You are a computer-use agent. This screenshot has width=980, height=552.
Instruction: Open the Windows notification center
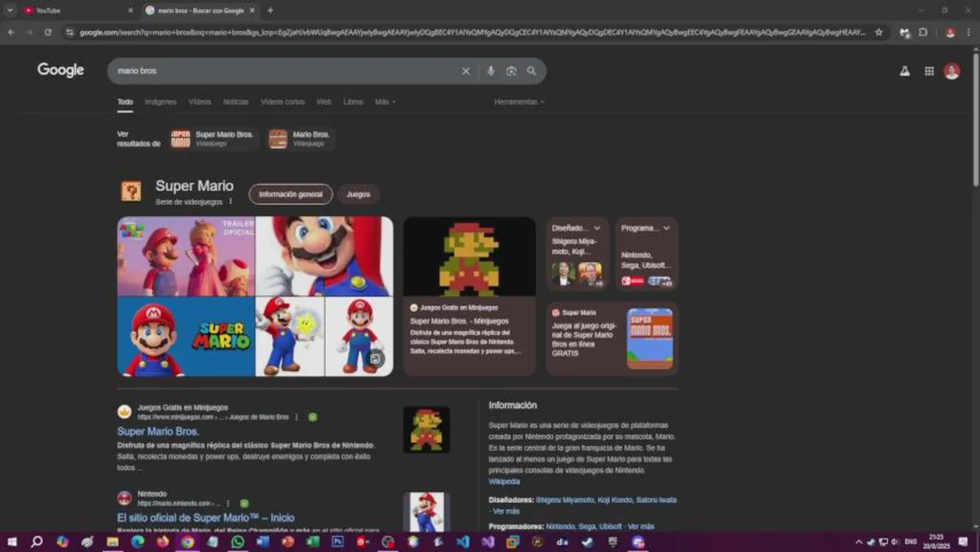(x=963, y=542)
